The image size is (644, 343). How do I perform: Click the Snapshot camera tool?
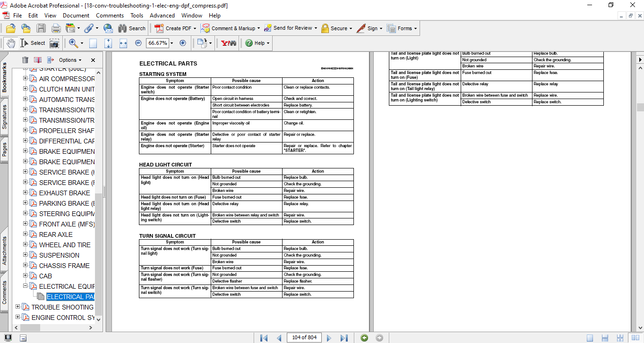(54, 43)
